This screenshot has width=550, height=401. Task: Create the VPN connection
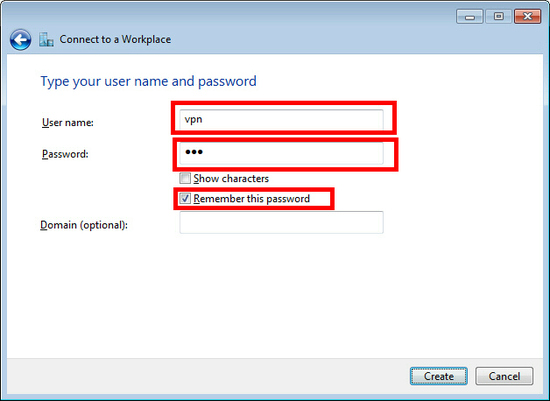click(438, 376)
